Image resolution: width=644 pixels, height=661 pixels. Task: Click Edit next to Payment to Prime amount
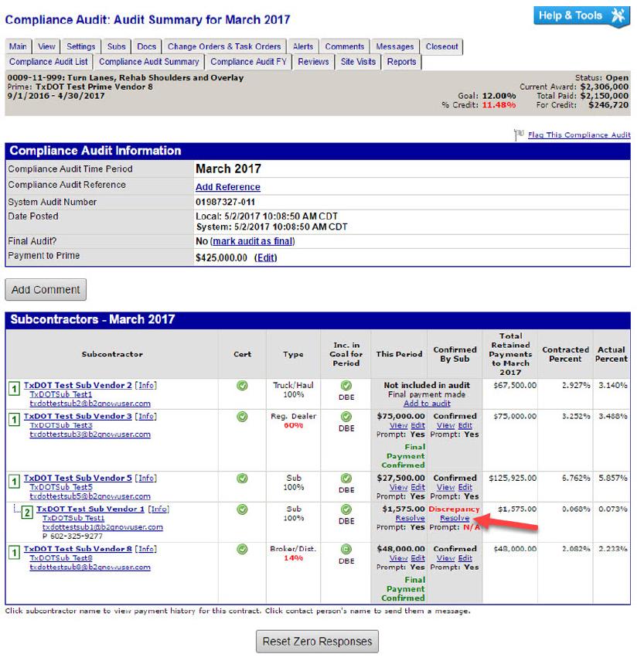coord(265,258)
